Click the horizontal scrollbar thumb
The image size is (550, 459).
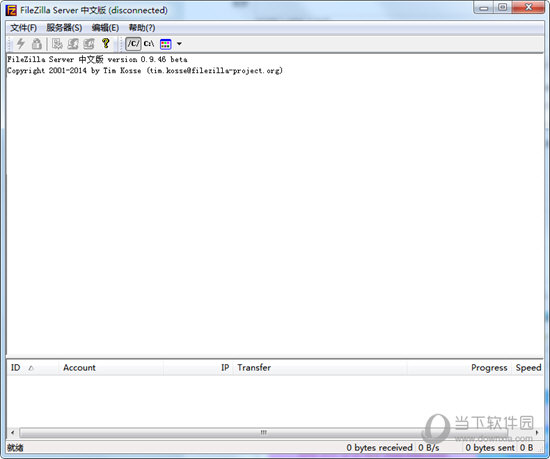[263, 432]
